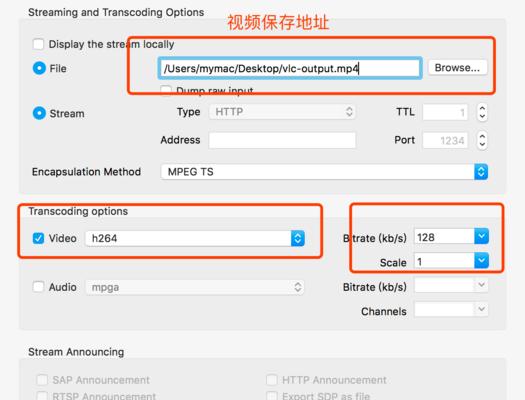Viewport: 525px width, 400px height.
Task: Click the TTL stepper arrows
Action: pos(482,112)
